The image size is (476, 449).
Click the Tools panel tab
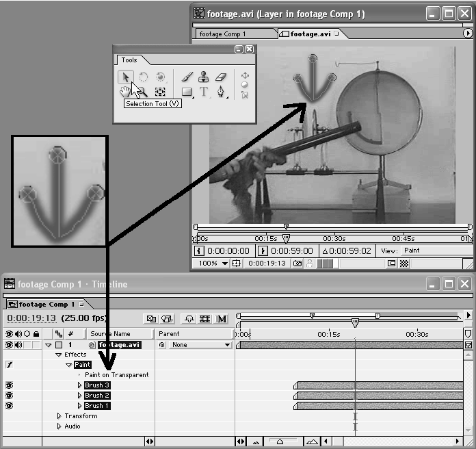(129, 60)
